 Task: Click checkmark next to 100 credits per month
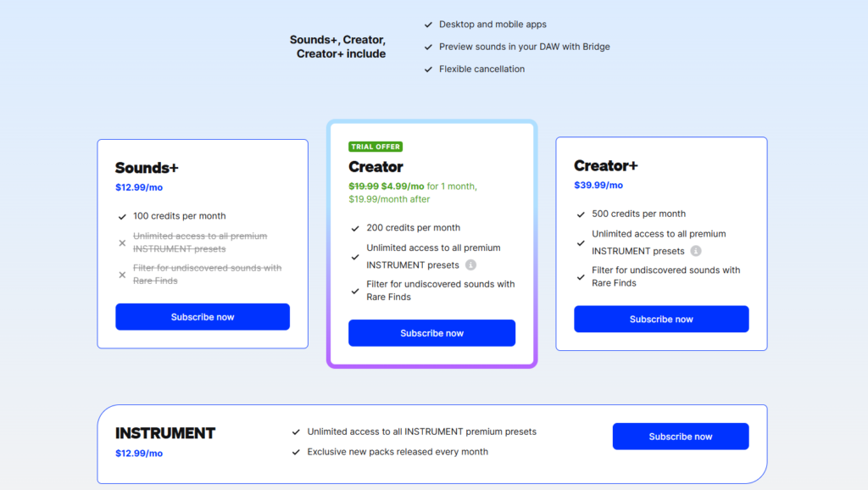[122, 216]
